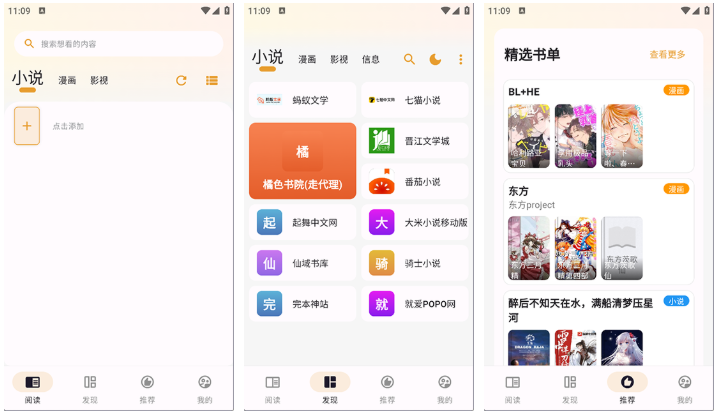Open the three-dot overflow menu

(x=460, y=60)
